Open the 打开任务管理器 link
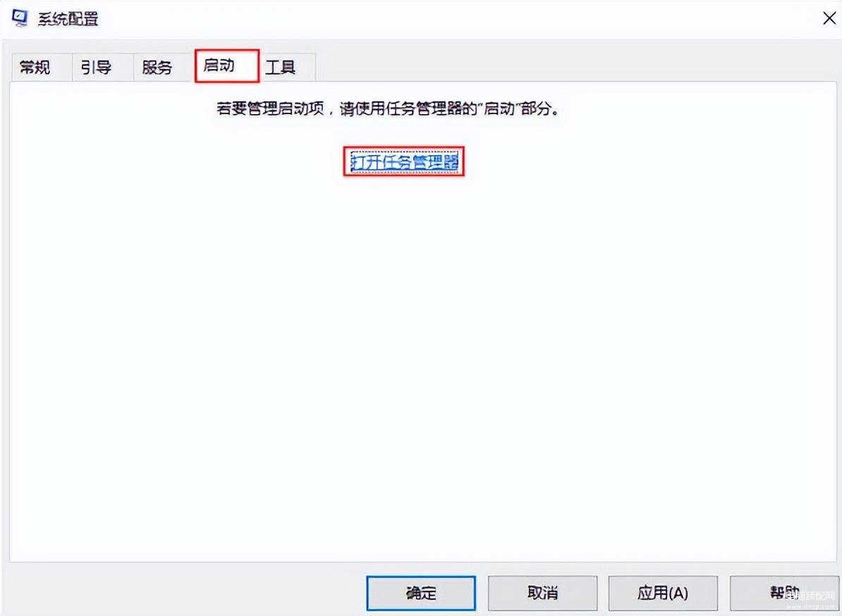 [404, 161]
